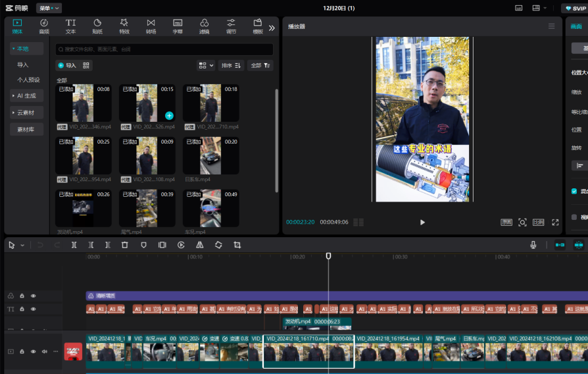
Task: Click the microphone record voiceover icon
Action: point(534,245)
